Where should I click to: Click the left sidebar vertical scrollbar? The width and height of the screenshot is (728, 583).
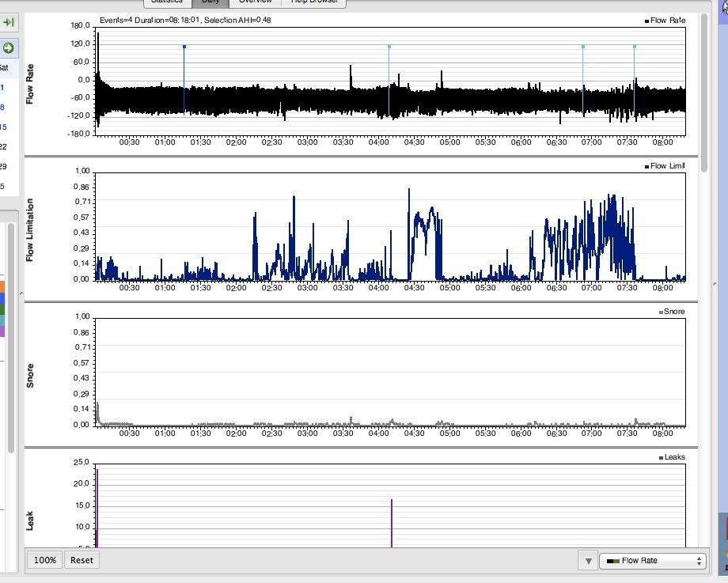(x=11, y=340)
